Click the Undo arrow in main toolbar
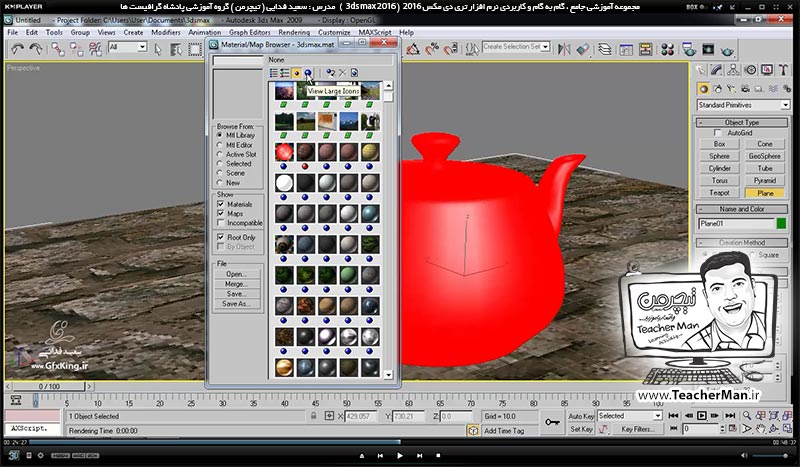This screenshot has width=800, height=467. click(x=18, y=49)
